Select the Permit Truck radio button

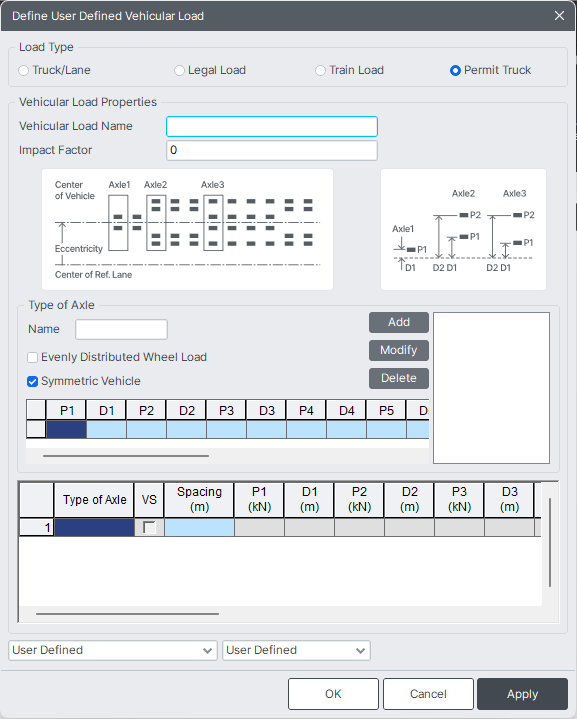tap(455, 71)
